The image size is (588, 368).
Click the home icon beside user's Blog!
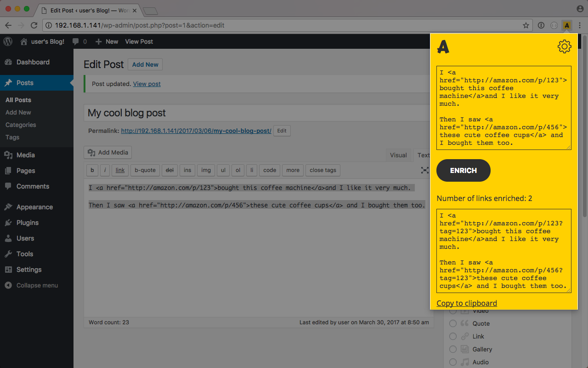coord(24,41)
